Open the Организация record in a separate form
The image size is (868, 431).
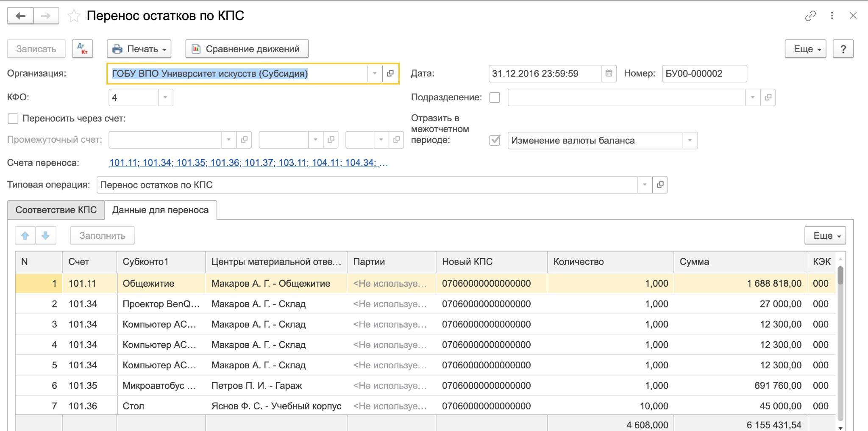pos(390,73)
